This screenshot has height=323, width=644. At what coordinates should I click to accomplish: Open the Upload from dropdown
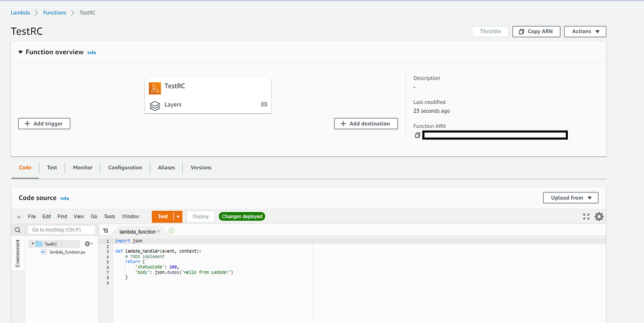pos(570,198)
